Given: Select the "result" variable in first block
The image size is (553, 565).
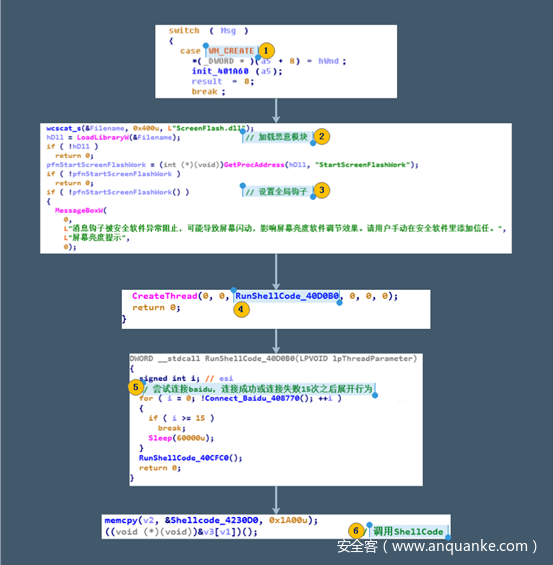Looking at the screenshot, I should (207, 81).
